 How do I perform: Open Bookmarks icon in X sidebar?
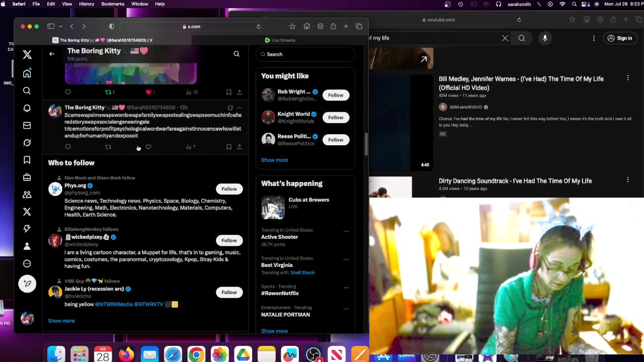(x=27, y=160)
